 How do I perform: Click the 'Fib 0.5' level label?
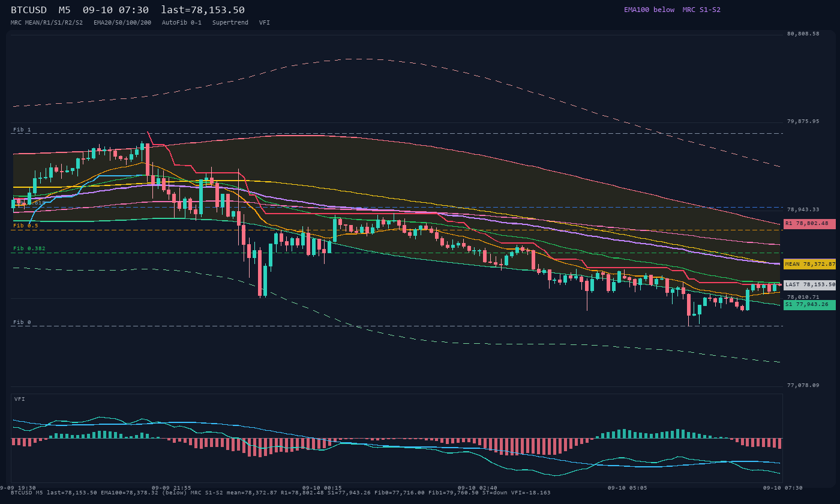26,226
